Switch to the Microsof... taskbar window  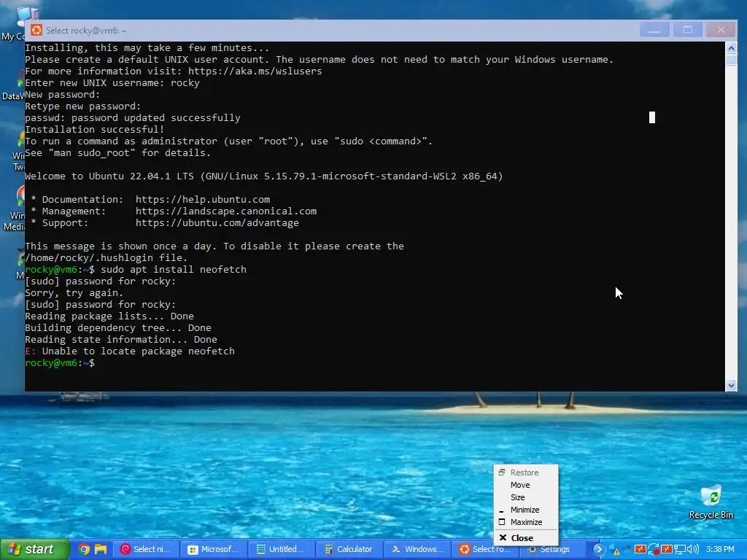pos(213,550)
